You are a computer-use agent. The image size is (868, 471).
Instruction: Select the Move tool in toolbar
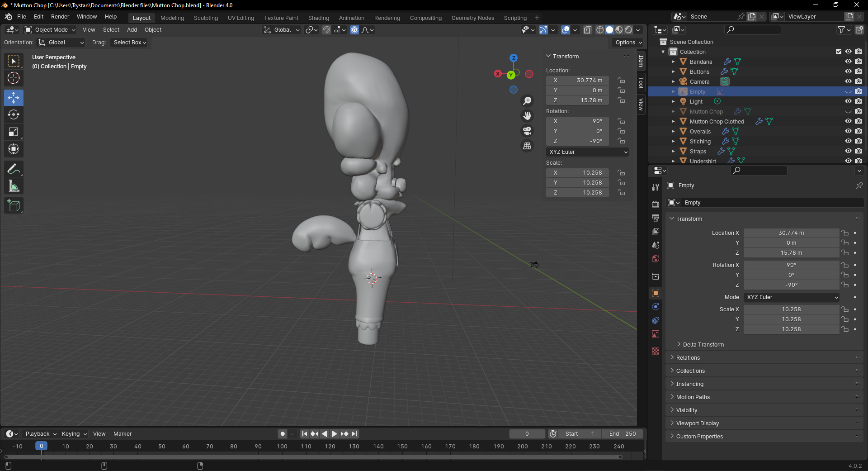pos(14,98)
